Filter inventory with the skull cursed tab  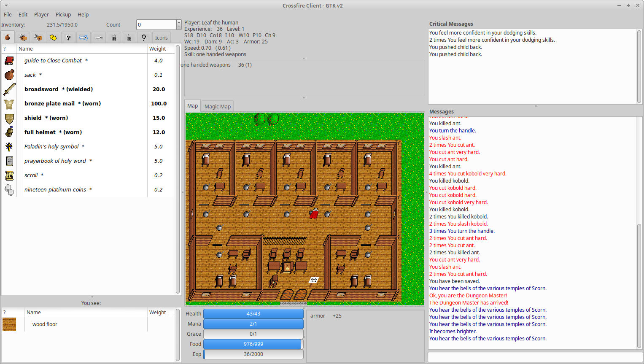[x=68, y=38]
